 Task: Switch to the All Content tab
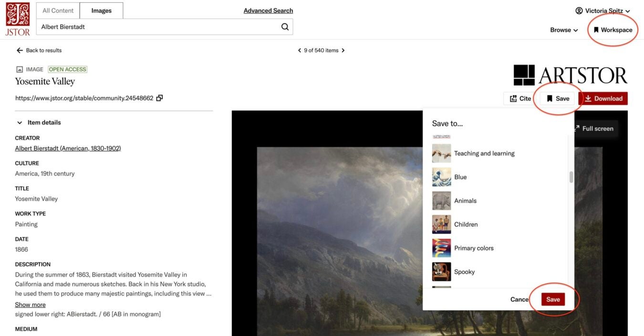57,10
